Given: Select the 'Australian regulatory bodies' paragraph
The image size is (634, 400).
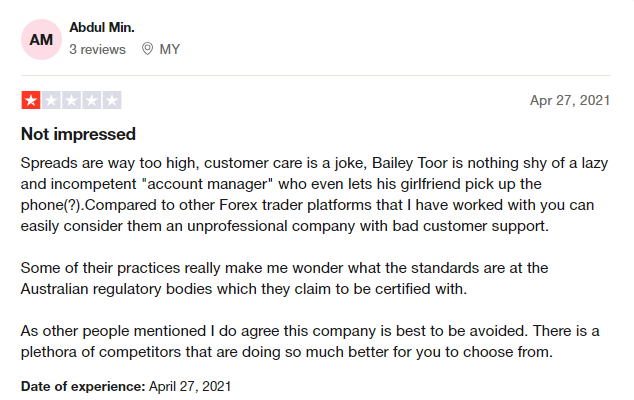Looking at the screenshot, I should (285, 279).
